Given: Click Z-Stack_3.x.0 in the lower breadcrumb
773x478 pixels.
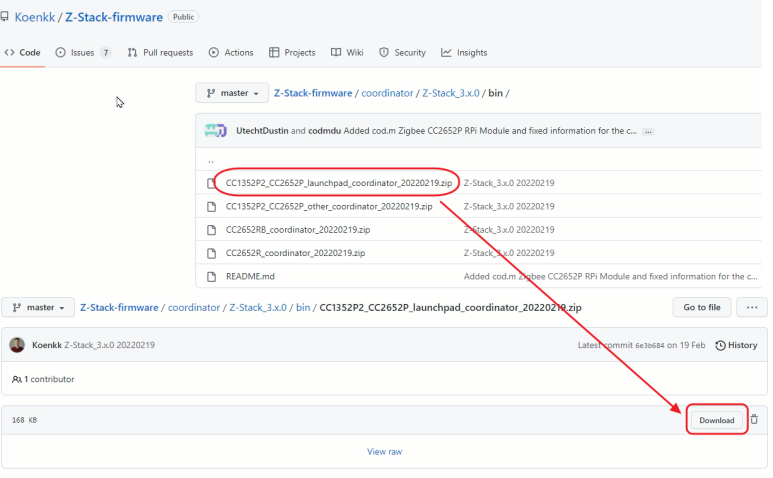Looking at the screenshot, I should pos(258,307).
